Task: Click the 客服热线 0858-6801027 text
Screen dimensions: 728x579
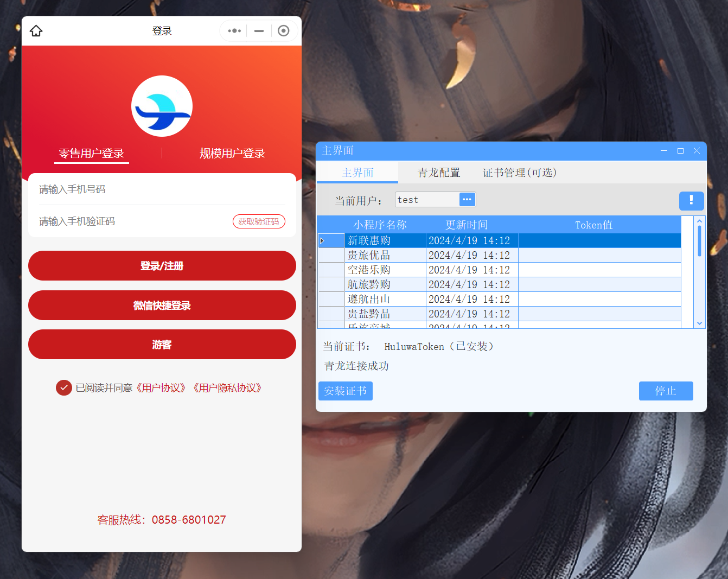Action: (x=162, y=520)
